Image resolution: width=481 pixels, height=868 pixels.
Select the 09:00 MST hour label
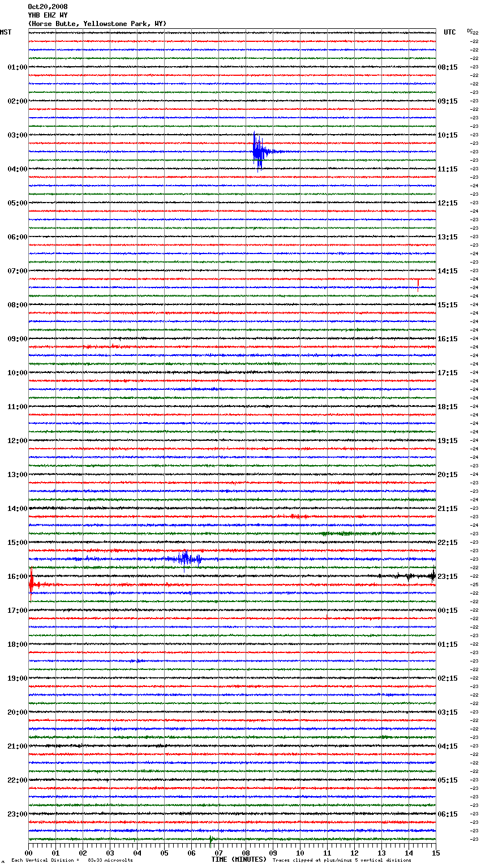click(x=18, y=339)
